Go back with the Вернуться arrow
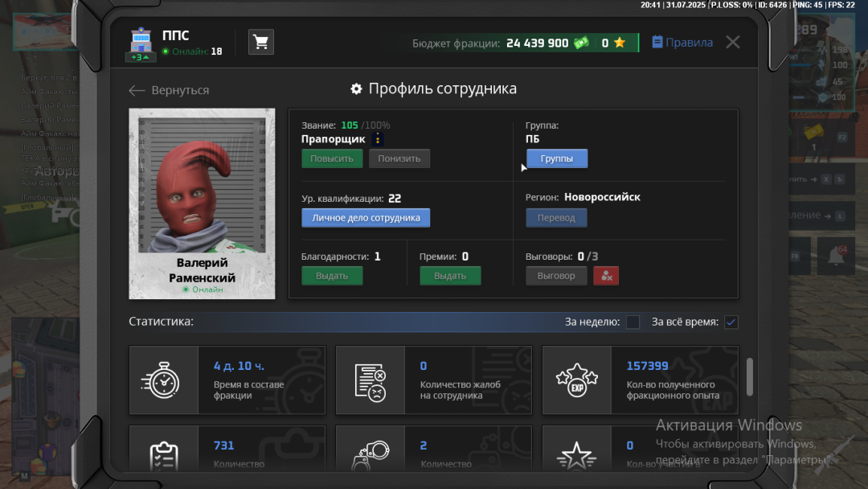The width and height of the screenshot is (868, 489). coord(170,90)
